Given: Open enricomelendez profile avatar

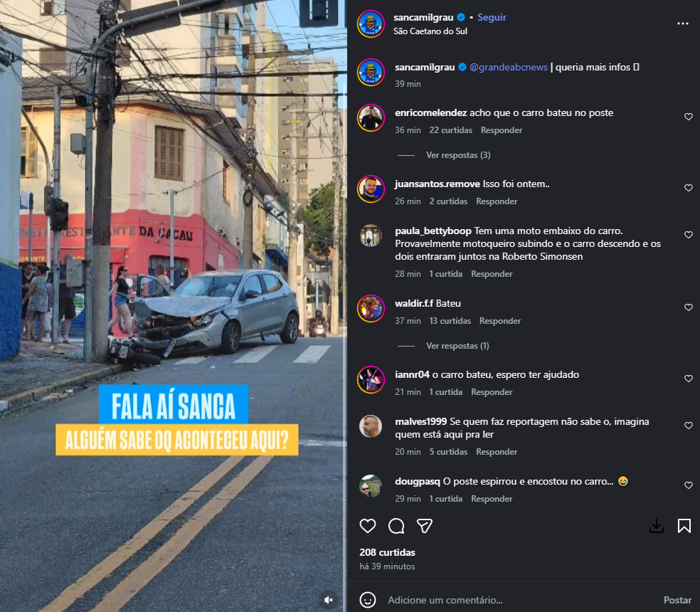Looking at the screenshot, I should 371,118.
